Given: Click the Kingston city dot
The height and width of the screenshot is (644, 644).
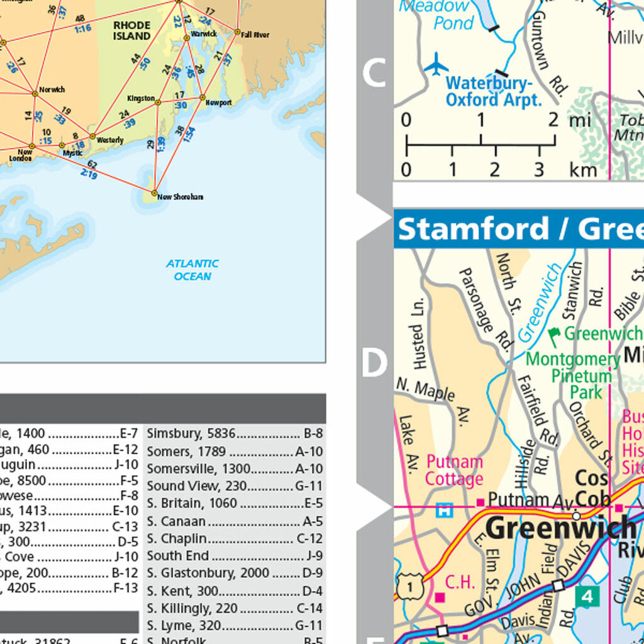Looking at the screenshot, I should [158, 103].
